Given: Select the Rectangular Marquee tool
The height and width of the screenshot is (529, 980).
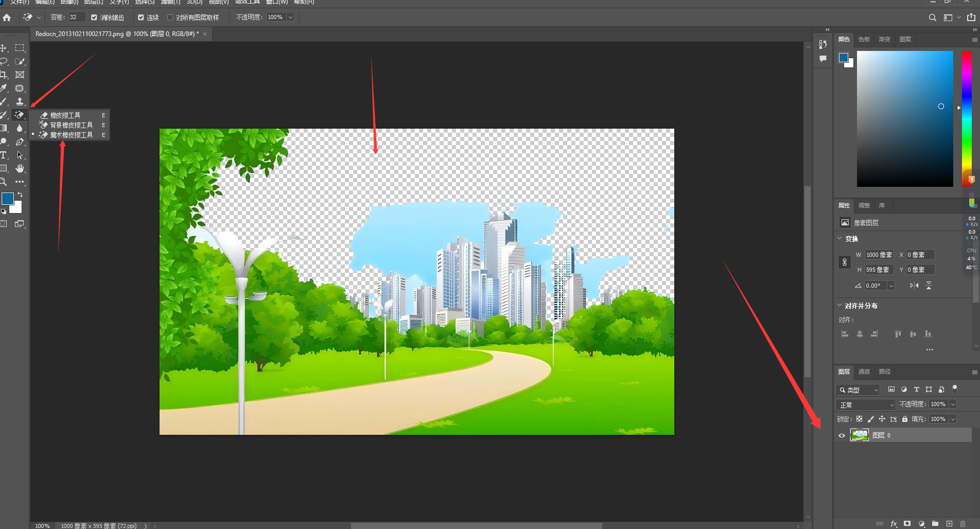Looking at the screenshot, I should [20, 48].
